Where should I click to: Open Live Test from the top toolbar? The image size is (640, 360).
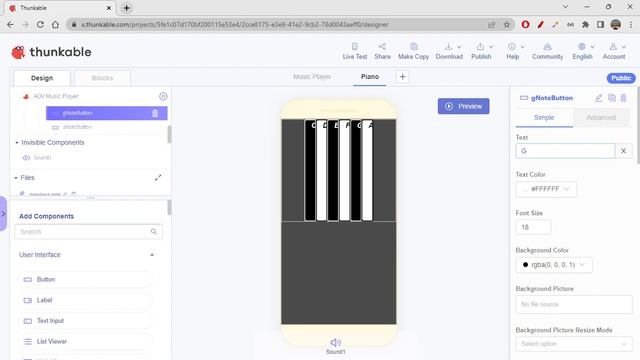point(355,51)
